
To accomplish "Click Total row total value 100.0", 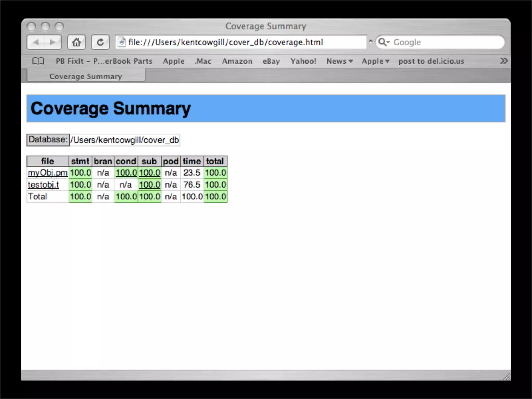I will click(x=216, y=197).
